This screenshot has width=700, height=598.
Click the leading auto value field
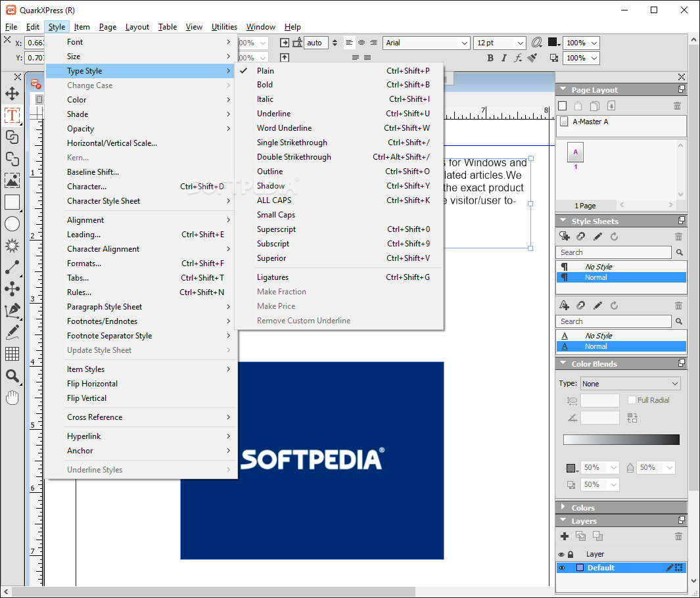tap(316, 43)
